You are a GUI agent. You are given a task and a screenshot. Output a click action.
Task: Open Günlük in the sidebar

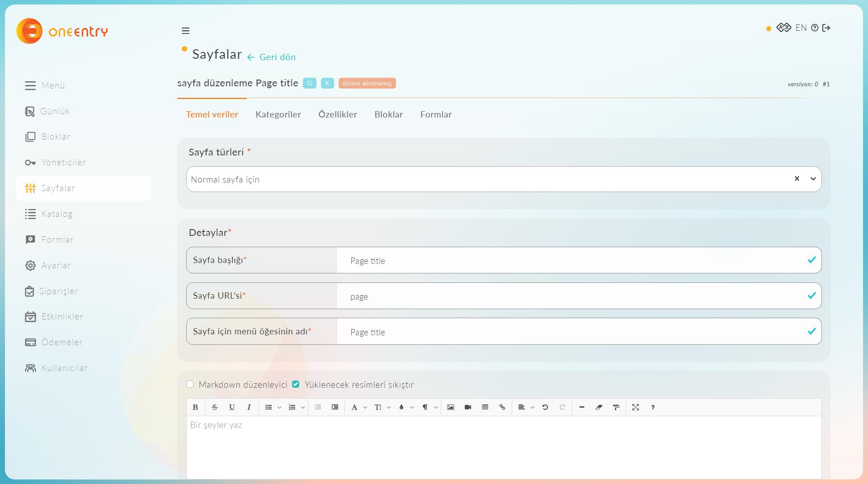pos(84,111)
